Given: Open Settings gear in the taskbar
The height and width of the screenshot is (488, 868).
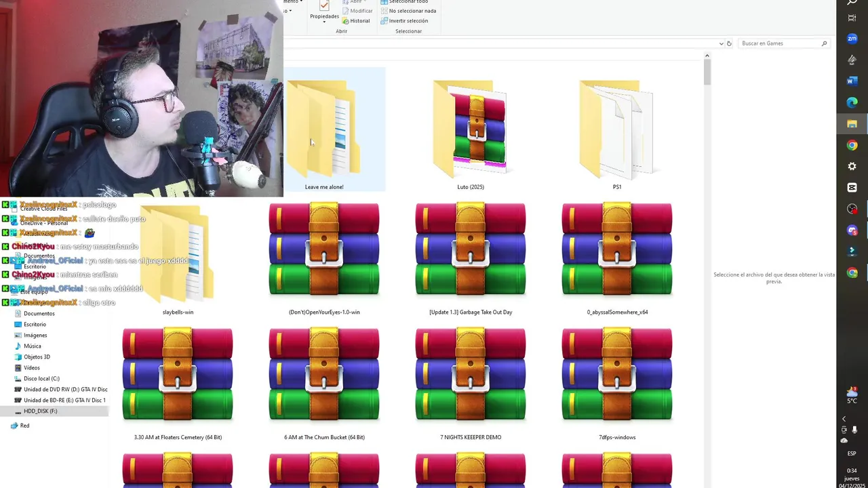Looking at the screenshot, I should coord(852,166).
